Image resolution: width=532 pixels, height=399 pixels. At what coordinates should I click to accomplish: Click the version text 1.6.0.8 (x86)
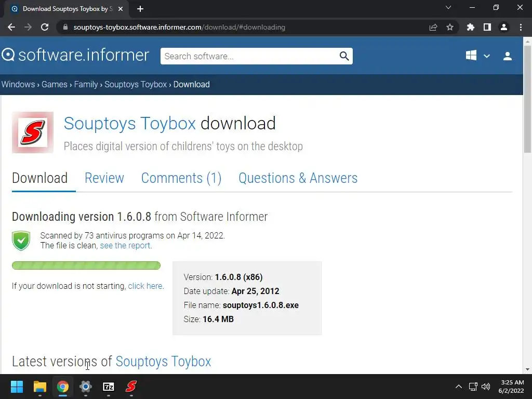point(238,277)
